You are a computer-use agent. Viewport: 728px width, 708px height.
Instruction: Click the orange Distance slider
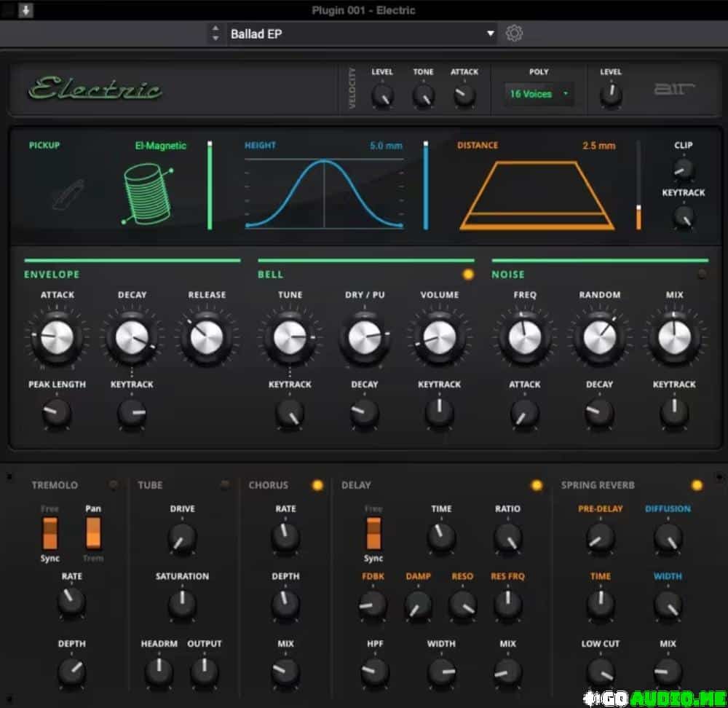[639, 185]
